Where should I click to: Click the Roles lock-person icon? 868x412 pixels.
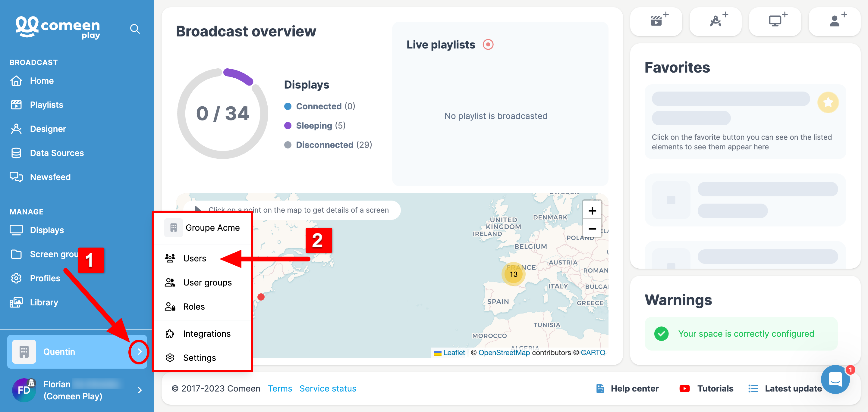tap(170, 306)
